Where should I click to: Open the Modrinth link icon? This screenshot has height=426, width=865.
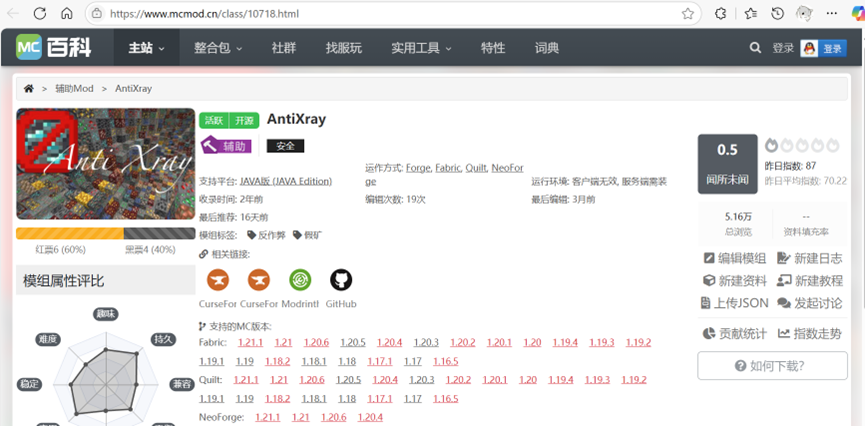click(300, 280)
